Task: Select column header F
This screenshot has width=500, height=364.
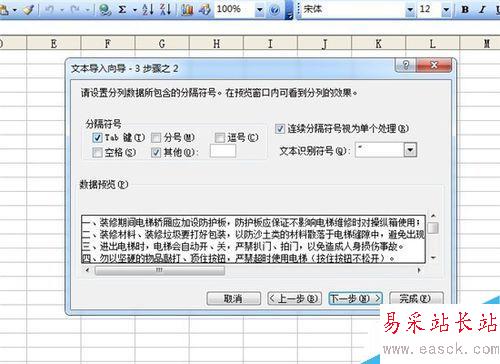Action: 108,43
